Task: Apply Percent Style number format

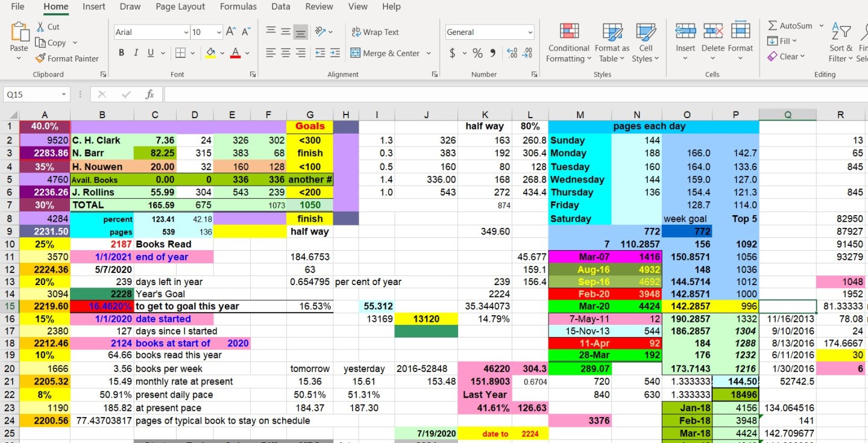Action: pos(477,53)
